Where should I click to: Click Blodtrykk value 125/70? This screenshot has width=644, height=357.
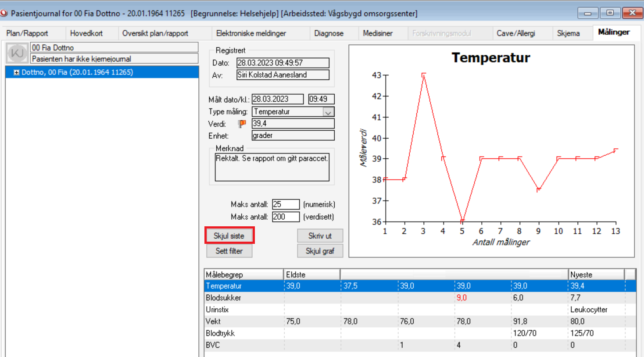coord(582,333)
